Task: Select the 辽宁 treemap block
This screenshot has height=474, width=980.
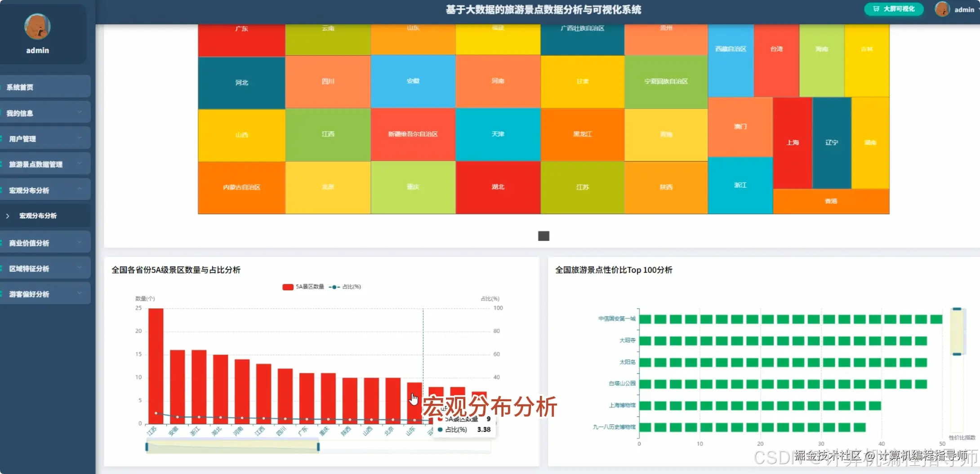Action: pos(832,142)
